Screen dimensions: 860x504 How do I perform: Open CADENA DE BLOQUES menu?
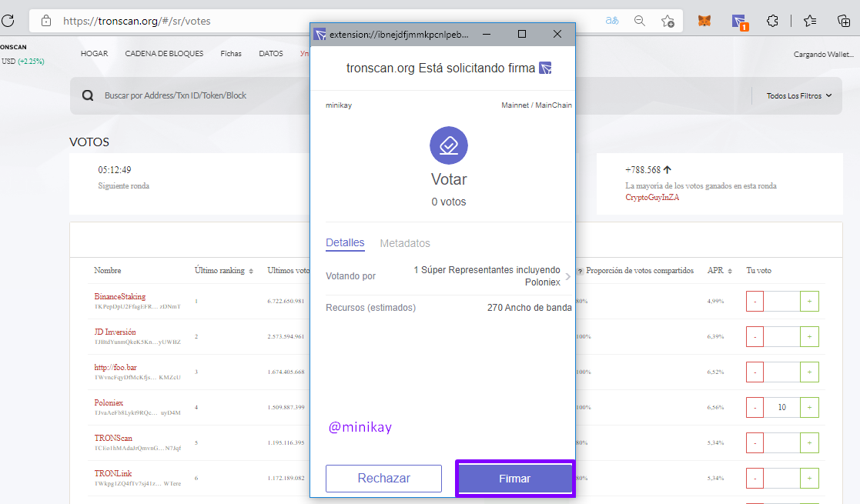(164, 53)
